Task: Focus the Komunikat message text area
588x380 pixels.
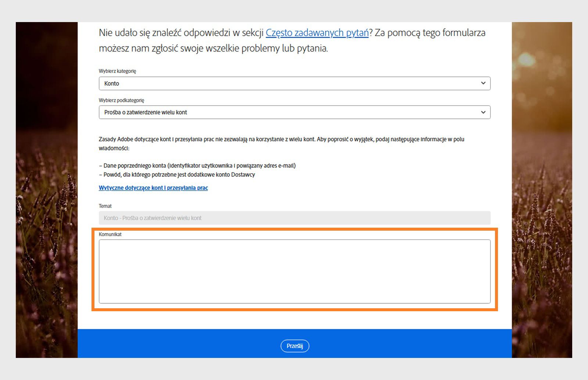Action: (x=294, y=271)
